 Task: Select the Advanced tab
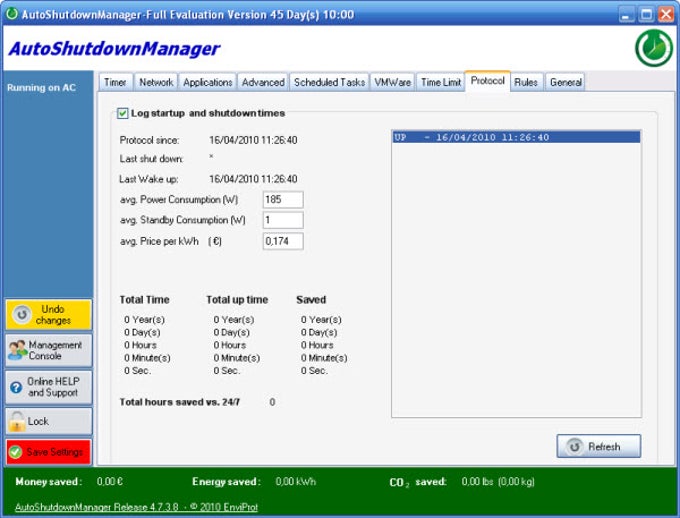click(263, 82)
